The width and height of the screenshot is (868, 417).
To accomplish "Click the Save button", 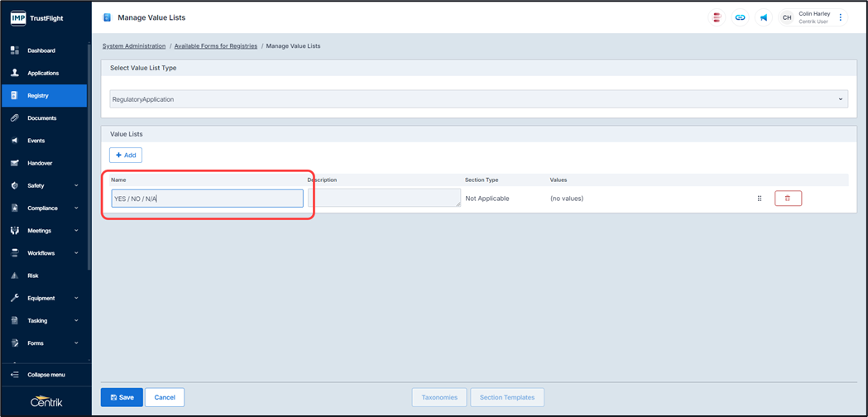I will coord(122,397).
